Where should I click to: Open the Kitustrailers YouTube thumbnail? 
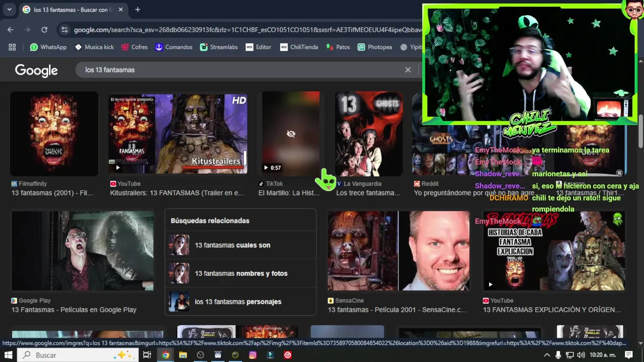tap(178, 133)
